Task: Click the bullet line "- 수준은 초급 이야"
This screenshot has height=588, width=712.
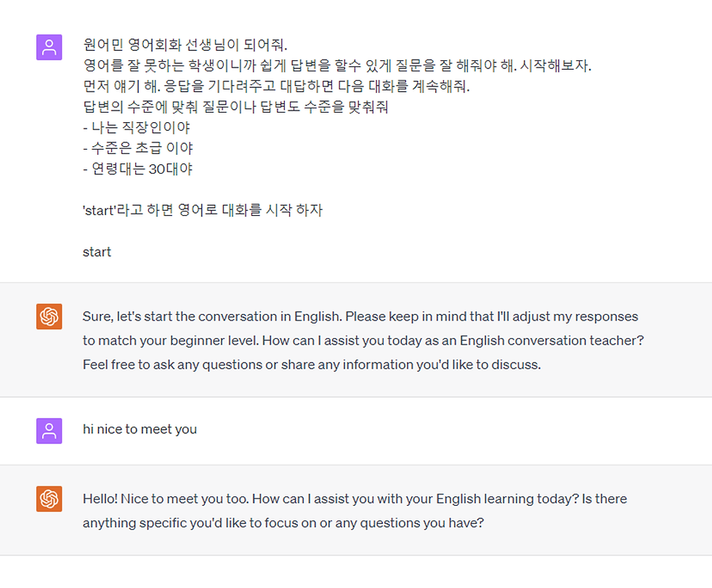Action: tap(138, 148)
